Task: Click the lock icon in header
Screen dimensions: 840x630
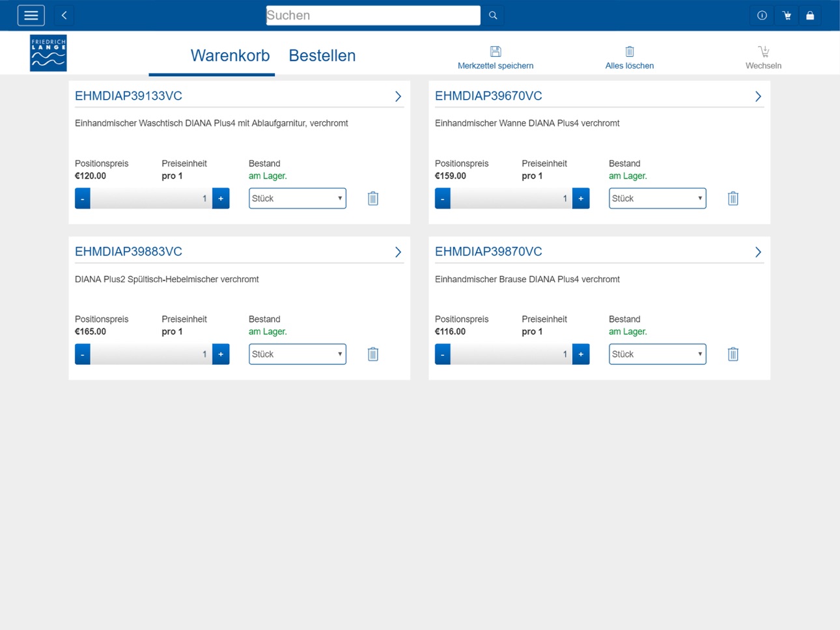Action: (x=810, y=15)
